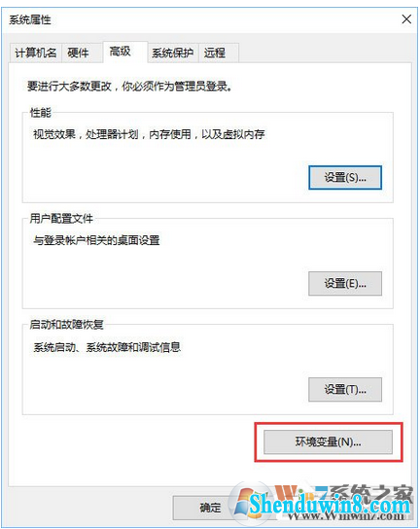This screenshot has height=529, width=420.
Task: Open the 硬件 tab
Action: point(82,53)
